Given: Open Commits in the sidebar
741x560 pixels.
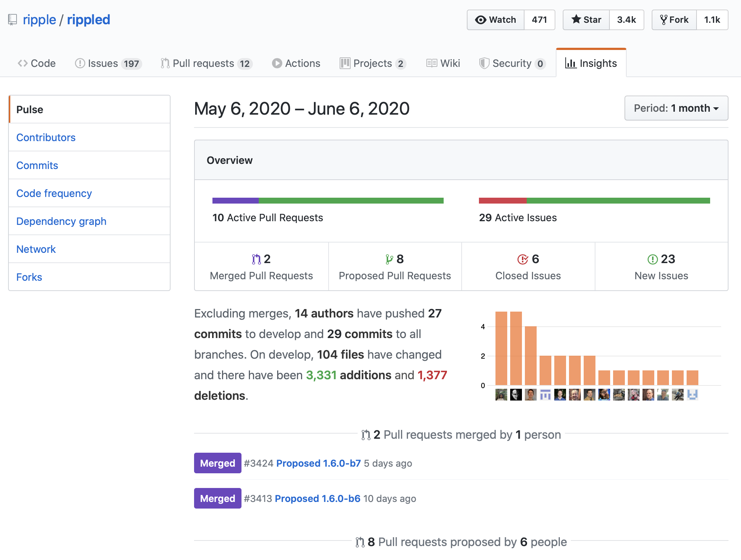Looking at the screenshot, I should coord(89,165).
